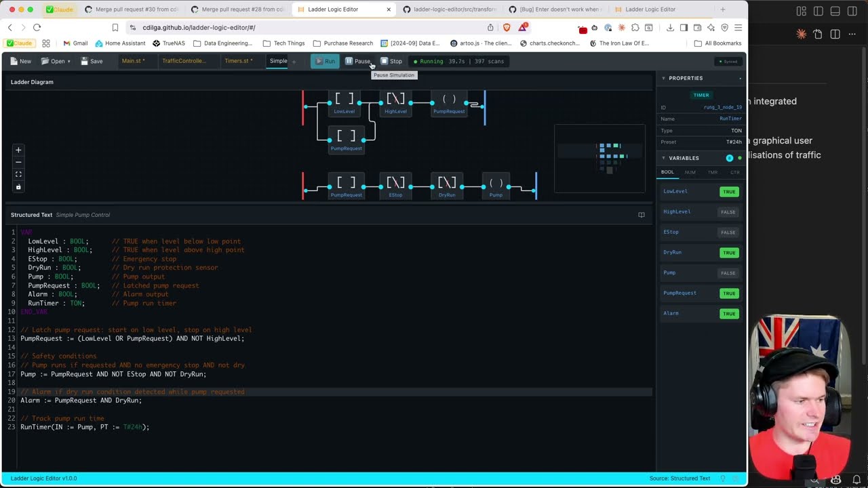Image resolution: width=868 pixels, height=488 pixels.
Task: Switch to the ladder-logic-editor/src GitHub tab
Action: 450,9
